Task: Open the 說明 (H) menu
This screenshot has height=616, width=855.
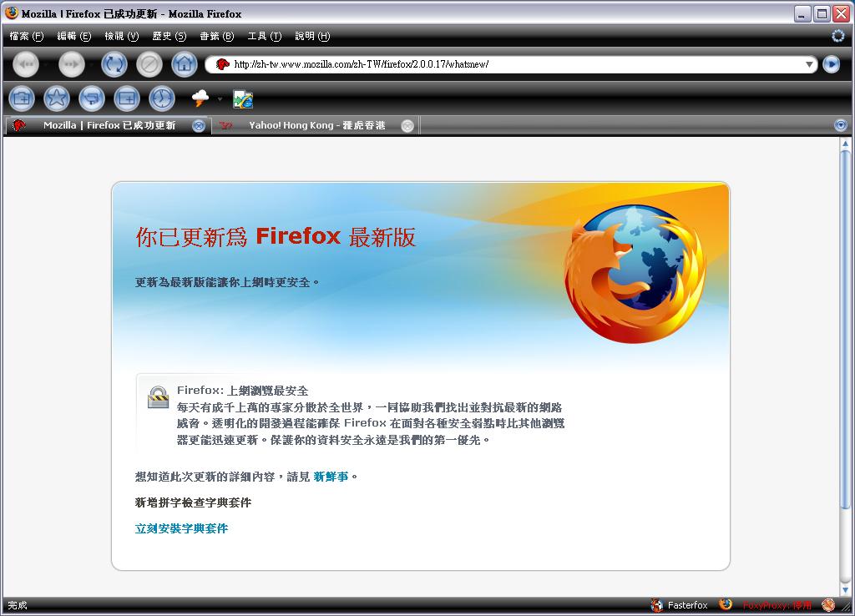Action: click(x=312, y=36)
